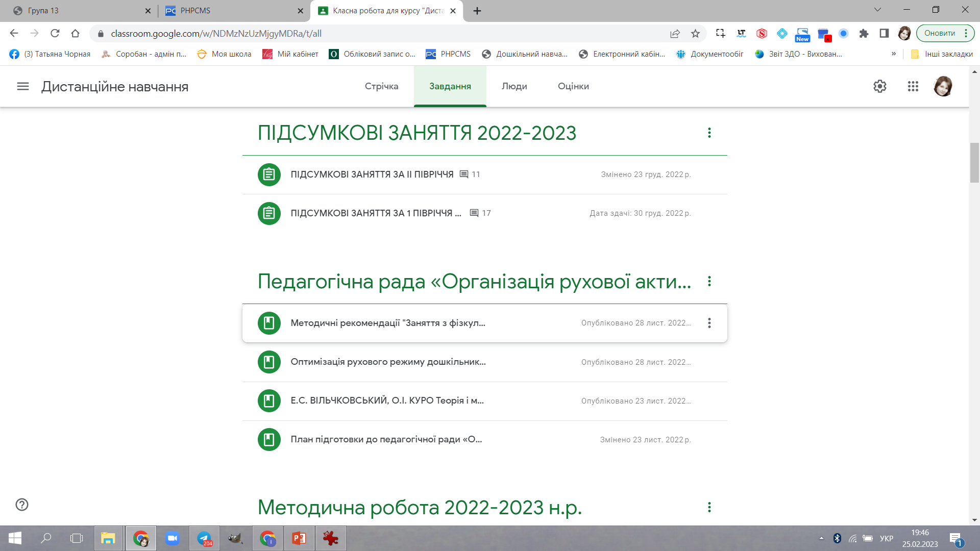Open topic link Методична робота 2022-2023 н.р.

tap(420, 508)
